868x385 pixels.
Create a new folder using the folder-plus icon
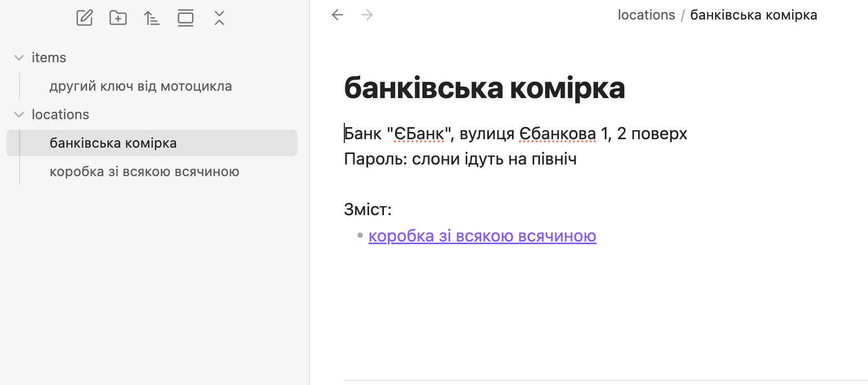pos(118,17)
